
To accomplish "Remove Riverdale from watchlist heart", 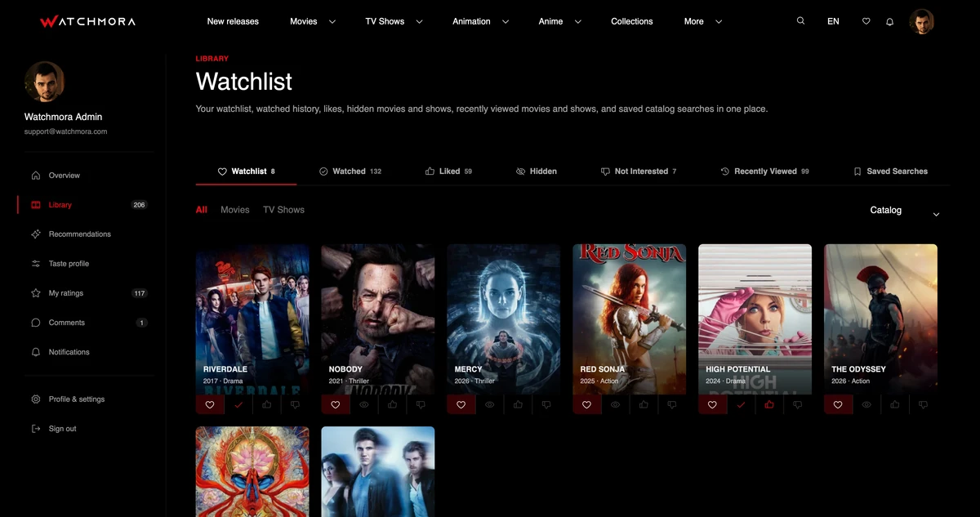I will point(210,404).
